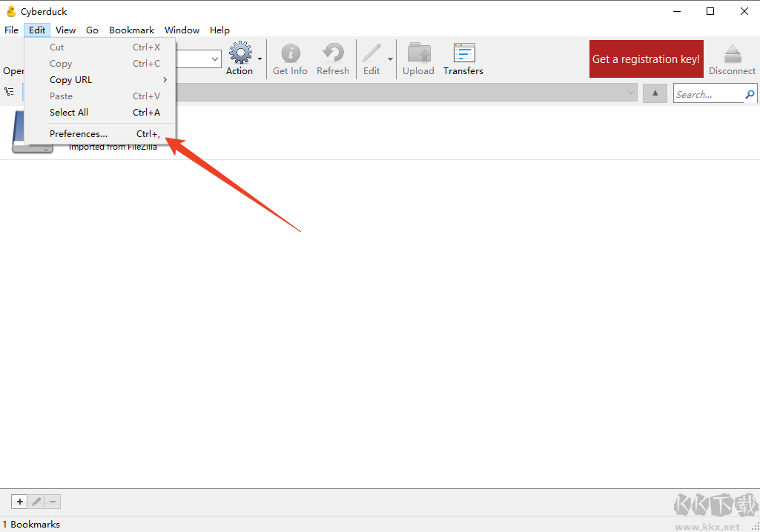
Task: Select the Imported from FileZilla bookmark
Action: click(x=380, y=133)
